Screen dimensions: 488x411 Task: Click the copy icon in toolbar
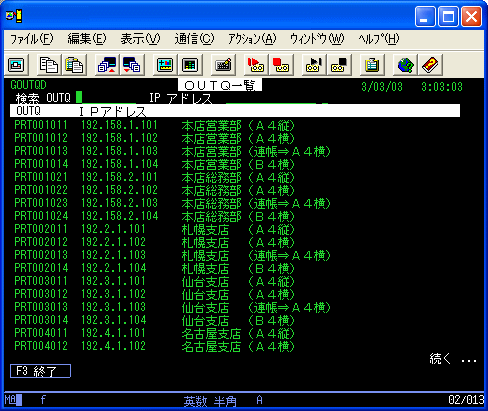(49, 65)
